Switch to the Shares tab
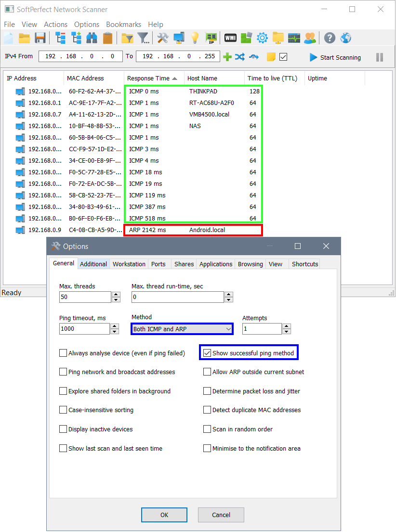This screenshot has width=396, height=532. 184,264
